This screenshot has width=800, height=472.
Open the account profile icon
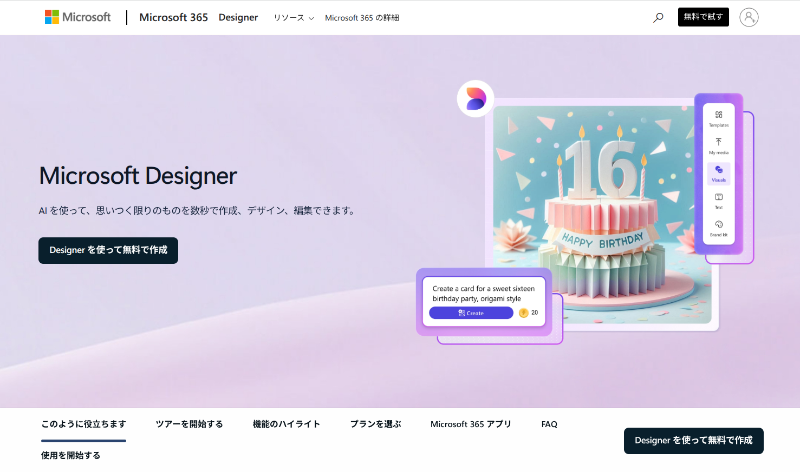click(748, 17)
